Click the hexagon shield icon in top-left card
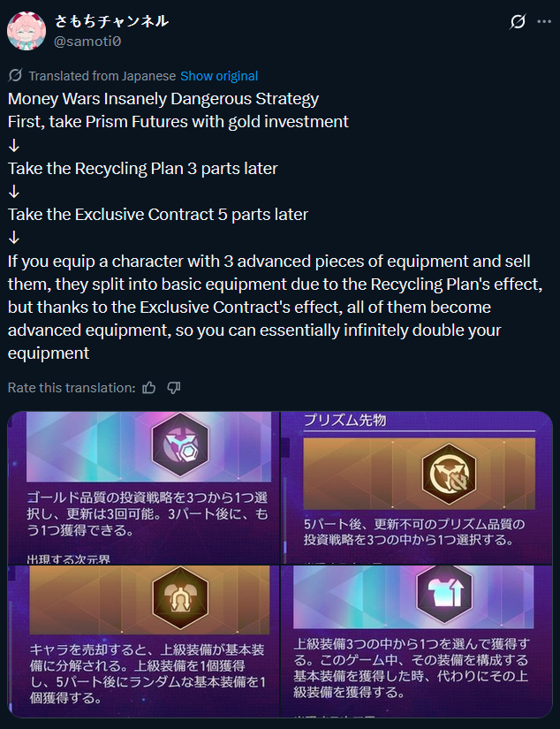Screen dimensions: 560x729 coord(180,445)
